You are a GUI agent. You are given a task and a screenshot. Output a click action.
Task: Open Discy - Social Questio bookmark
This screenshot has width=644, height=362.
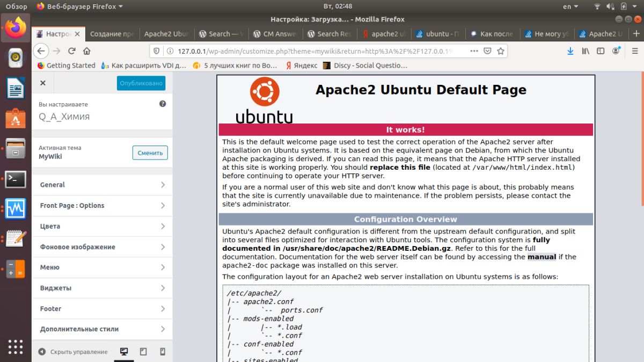click(x=365, y=66)
